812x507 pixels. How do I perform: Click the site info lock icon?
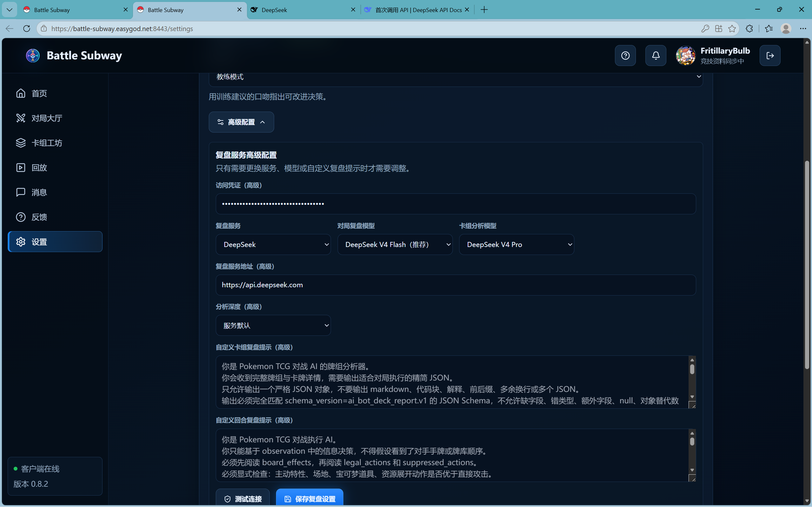(x=43, y=29)
